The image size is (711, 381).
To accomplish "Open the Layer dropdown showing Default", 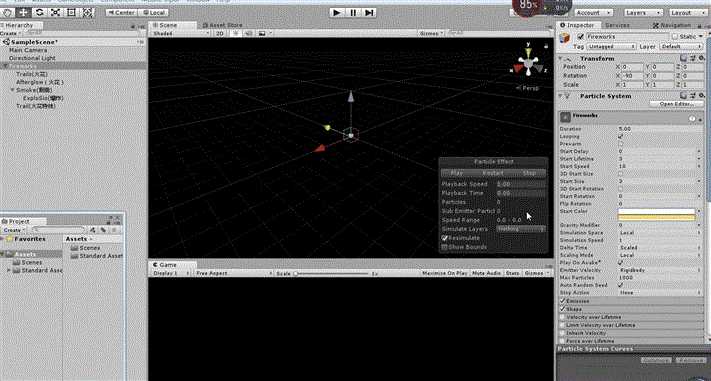I will pyautogui.click(x=682, y=46).
